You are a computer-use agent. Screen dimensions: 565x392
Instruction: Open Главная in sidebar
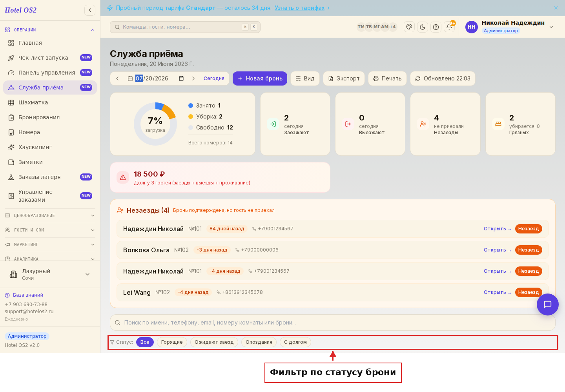[x=50, y=43]
